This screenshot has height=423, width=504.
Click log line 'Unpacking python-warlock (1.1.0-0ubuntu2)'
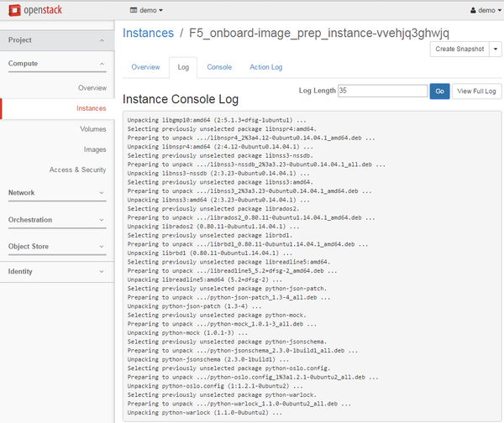pos(204,412)
